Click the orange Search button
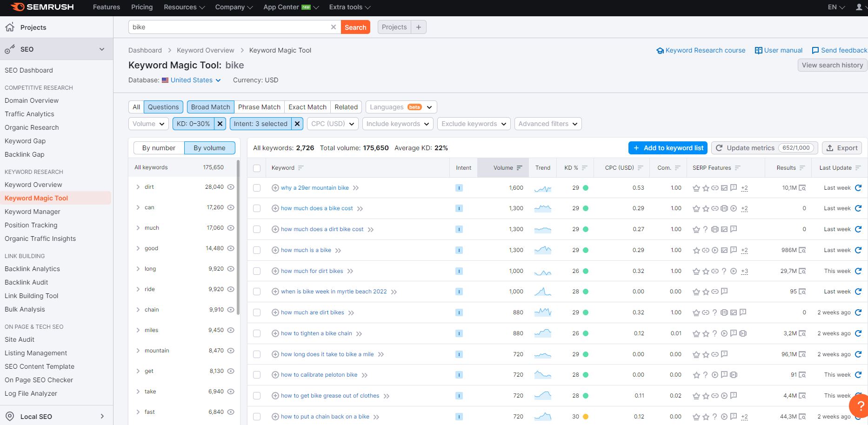868x425 pixels. 355,27
